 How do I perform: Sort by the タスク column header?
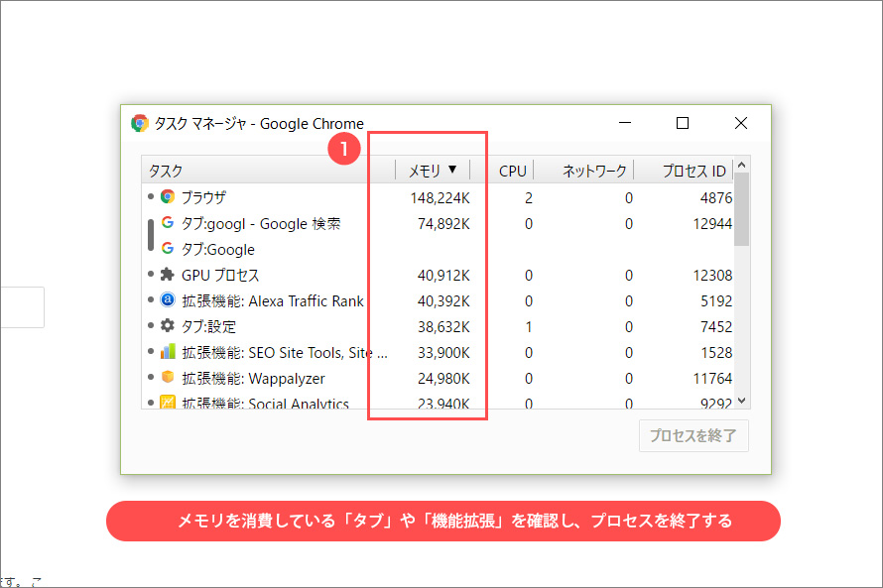(x=268, y=170)
